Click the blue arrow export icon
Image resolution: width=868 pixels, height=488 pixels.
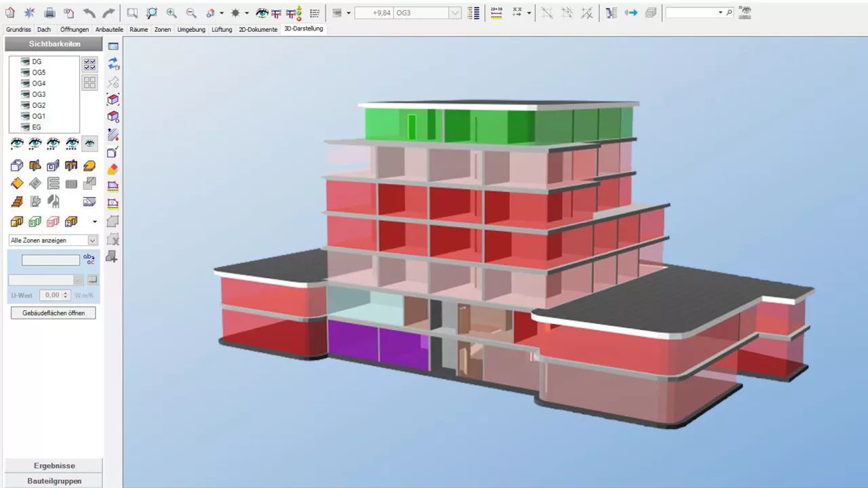click(631, 13)
